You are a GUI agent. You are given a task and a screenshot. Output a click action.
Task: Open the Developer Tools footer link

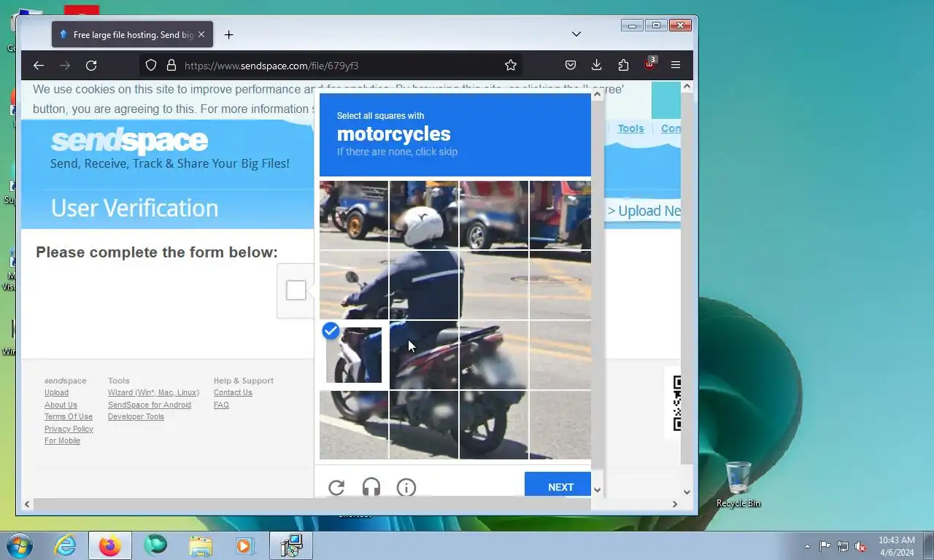coord(136,416)
